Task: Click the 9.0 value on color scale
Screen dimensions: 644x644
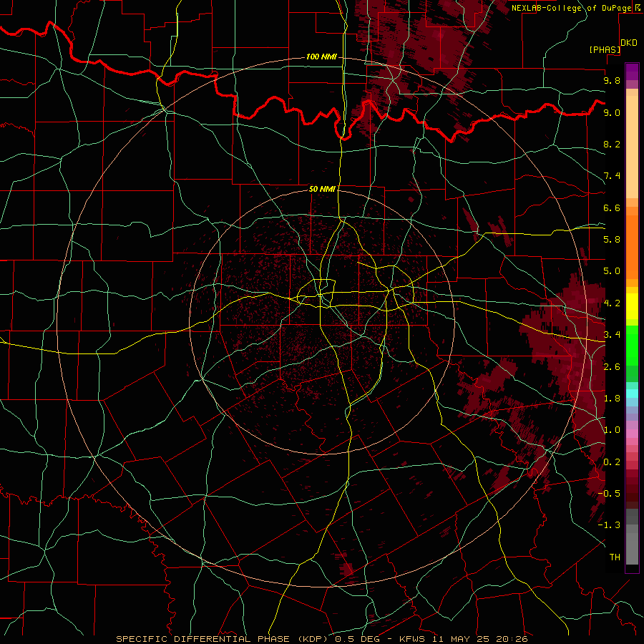Action: click(612, 112)
